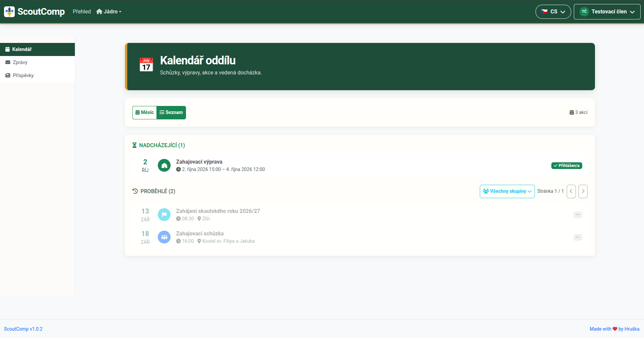
Task: Click the výprava date range text
Action: pos(223,169)
